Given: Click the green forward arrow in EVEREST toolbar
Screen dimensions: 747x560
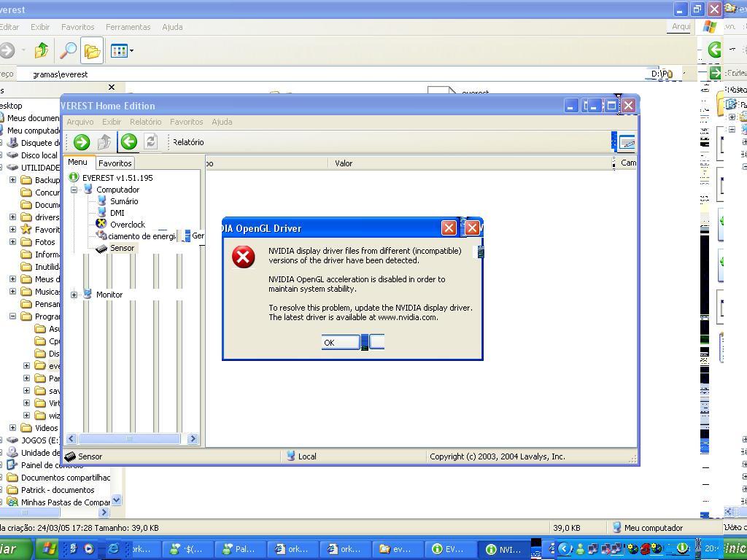Looking at the screenshot, I should coord(82,142).
